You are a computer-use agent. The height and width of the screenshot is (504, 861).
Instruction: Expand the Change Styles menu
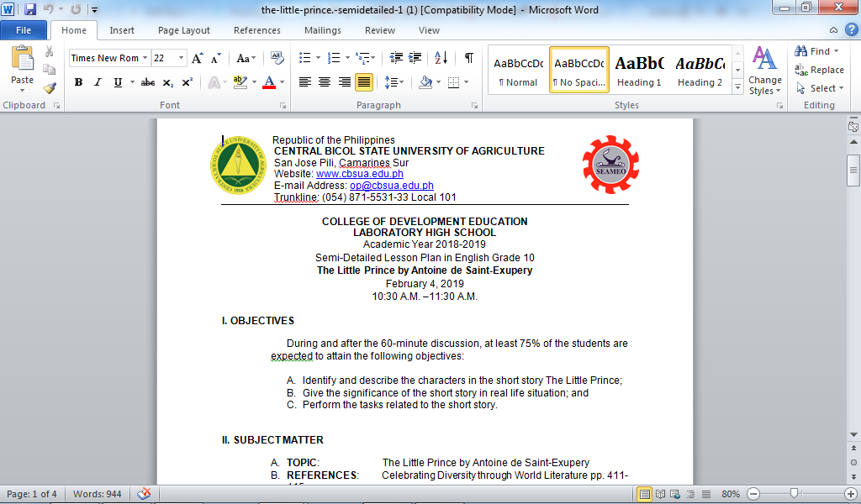(x=764, y=71)
